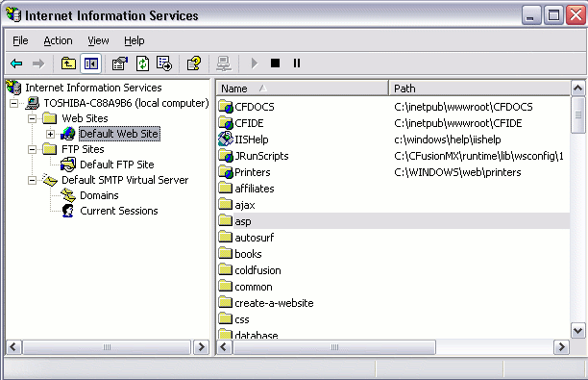Click the SMTP Virtual Server envelope icon
The width and height of the screenshot is (588, 380).
[x=50, y=180]
